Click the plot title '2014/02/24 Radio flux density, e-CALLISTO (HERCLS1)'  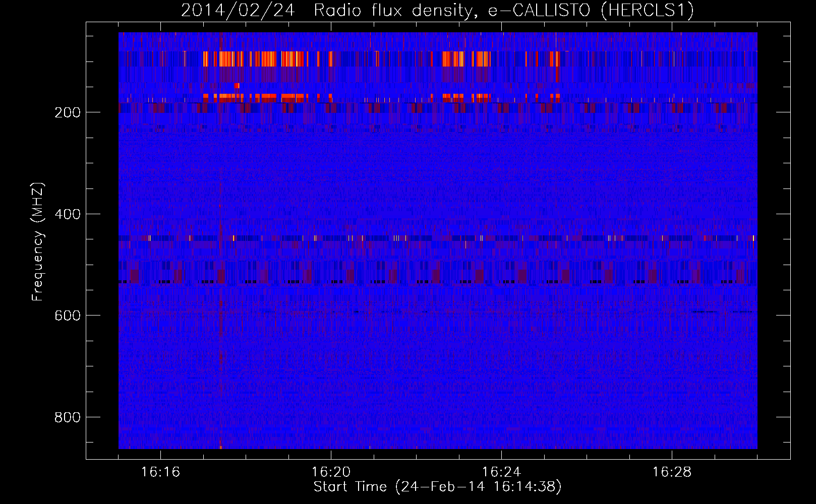point(437,11)
